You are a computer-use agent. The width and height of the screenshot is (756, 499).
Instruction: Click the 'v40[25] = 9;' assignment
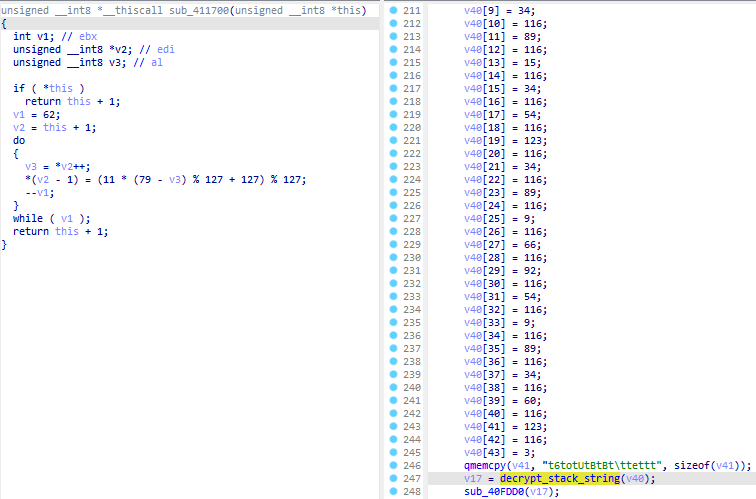(500, 218)
